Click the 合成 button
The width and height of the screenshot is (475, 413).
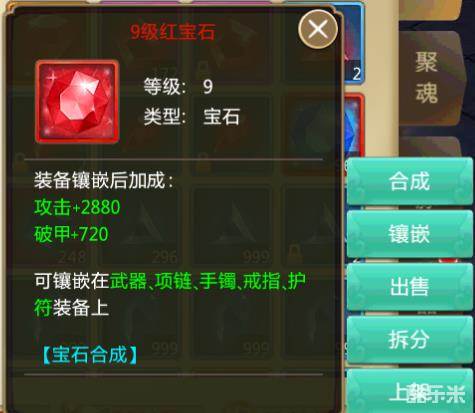click(x=409, y=182)
